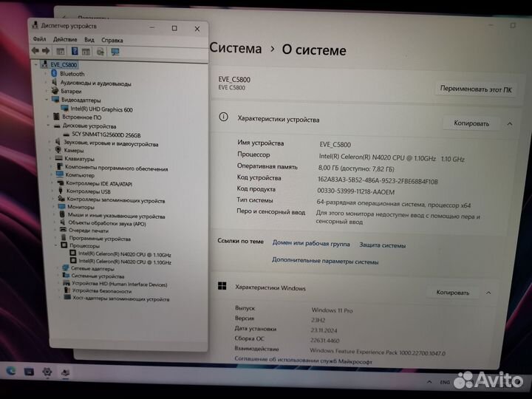Click the device code value 162A83A3
The width and height of the screenshot is (532, 399).
(x=378, y=180)
